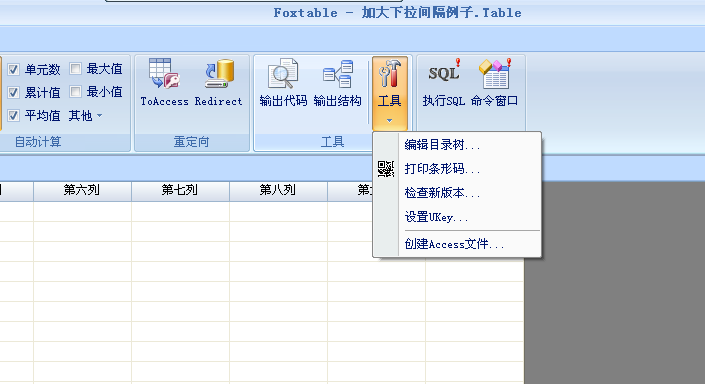The image size is (705, 384).
Task: Enable the 最大值 checkbox
Action: pyautogui.click(x=76, y=68)
